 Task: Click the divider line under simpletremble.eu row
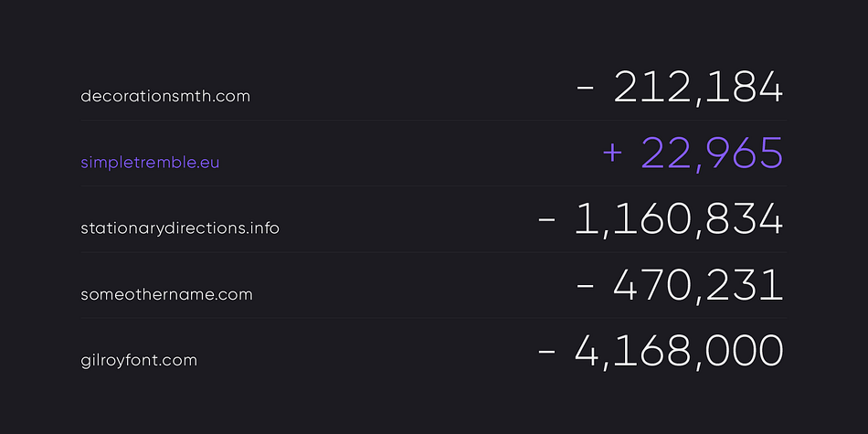pos(433,186)
